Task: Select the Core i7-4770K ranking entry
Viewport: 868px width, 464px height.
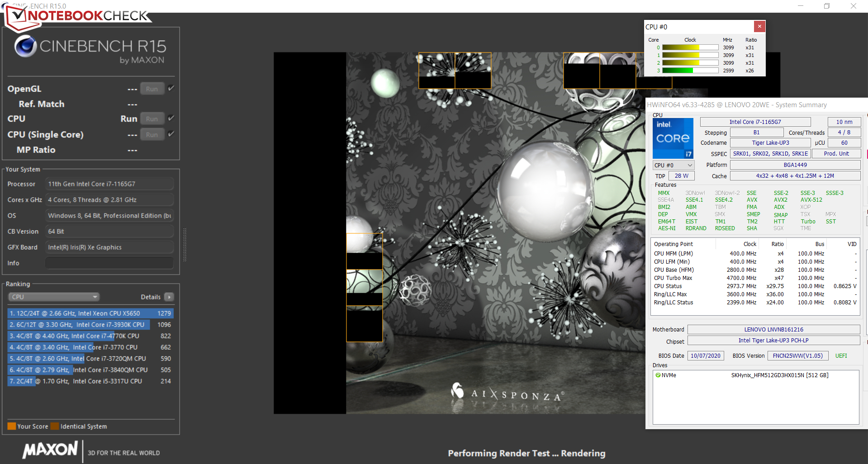Action: pos(90,336)
